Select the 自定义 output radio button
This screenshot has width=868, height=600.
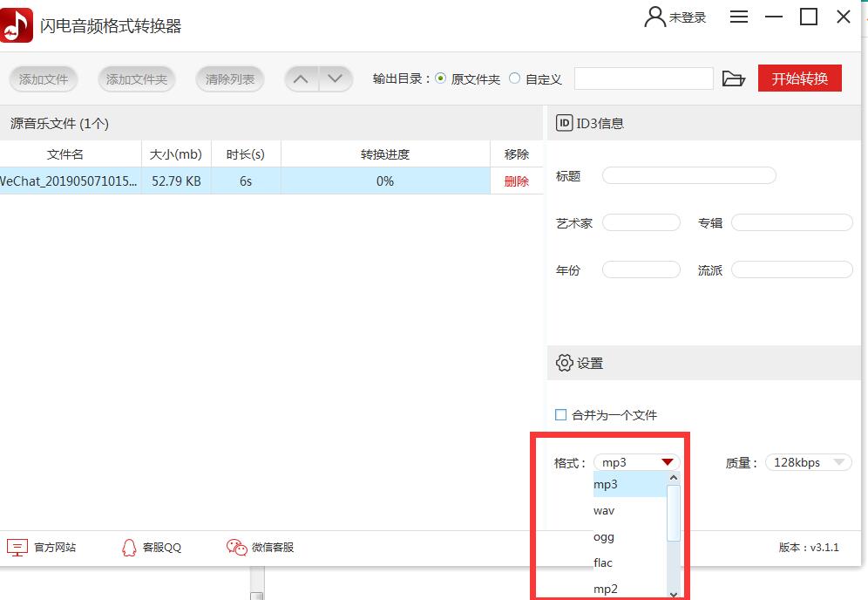click(x=514, y=78)
